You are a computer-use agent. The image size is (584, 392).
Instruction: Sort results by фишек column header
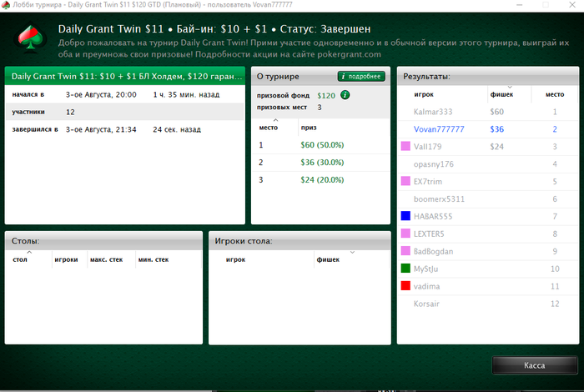tap(509, 94)
